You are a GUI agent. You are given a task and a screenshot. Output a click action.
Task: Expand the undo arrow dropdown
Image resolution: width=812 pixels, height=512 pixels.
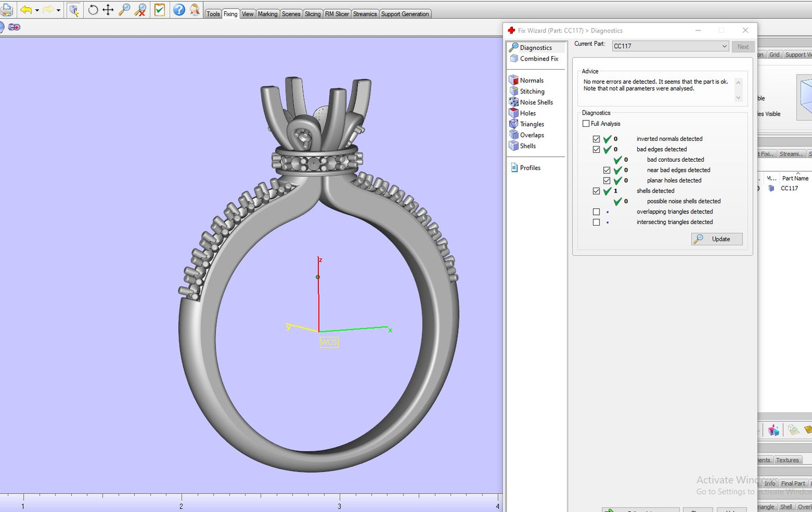[x=37, y=11]
